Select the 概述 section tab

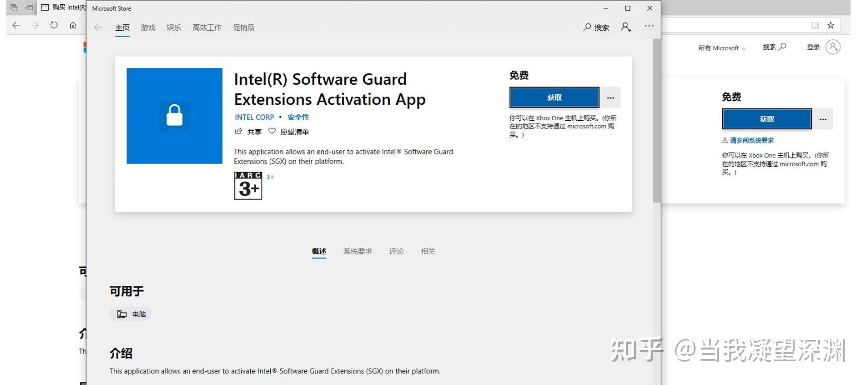coord(319,252)
